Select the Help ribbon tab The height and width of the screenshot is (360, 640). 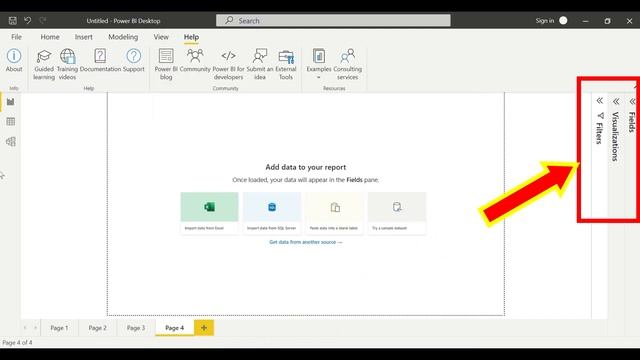tap(191, 37)
